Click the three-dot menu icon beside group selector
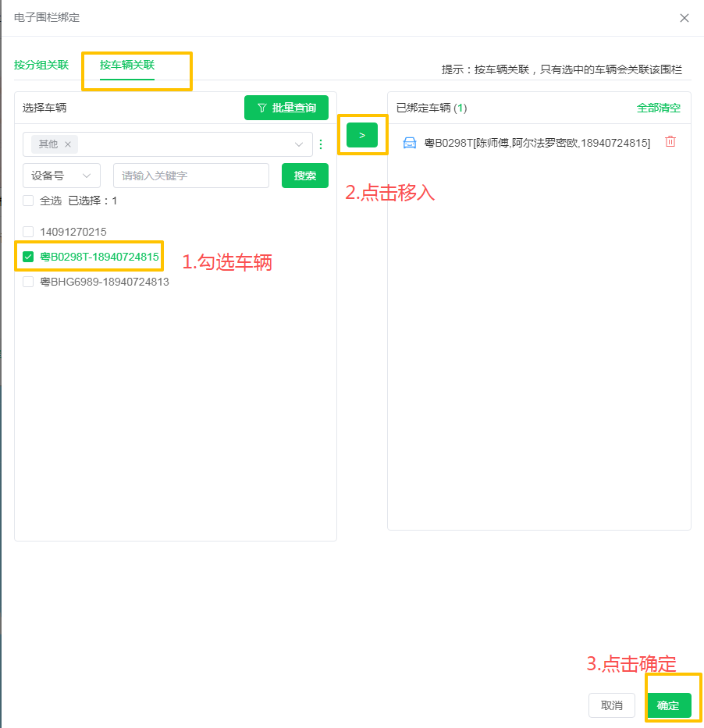Image resolution: width=704 pixels, height=728 pixels. (x=320, y=144)
